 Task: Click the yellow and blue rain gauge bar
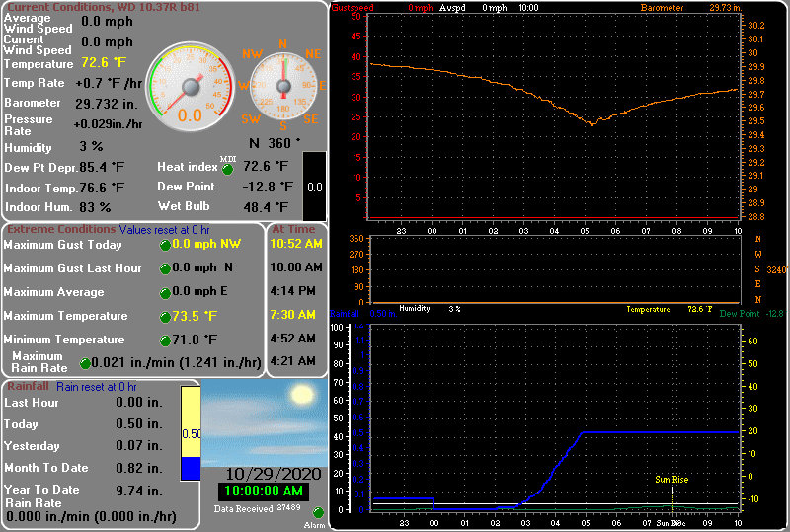191,433
